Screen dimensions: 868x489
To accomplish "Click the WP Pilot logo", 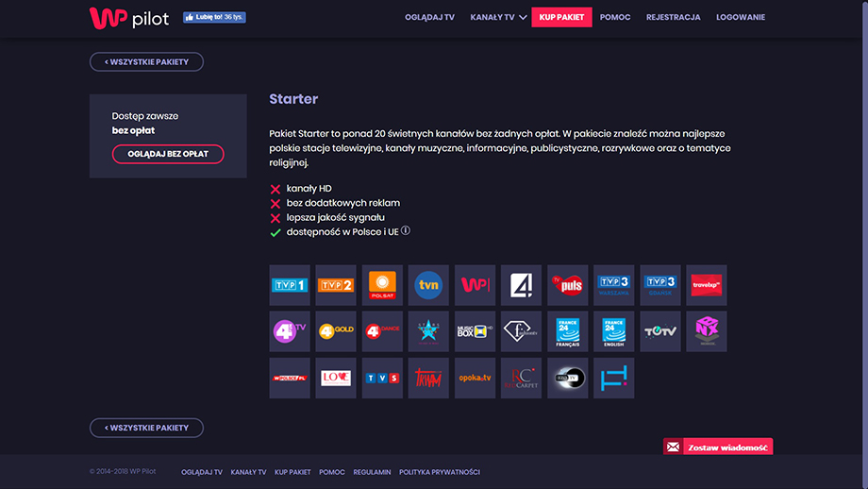I will click(x=128, y=17).
